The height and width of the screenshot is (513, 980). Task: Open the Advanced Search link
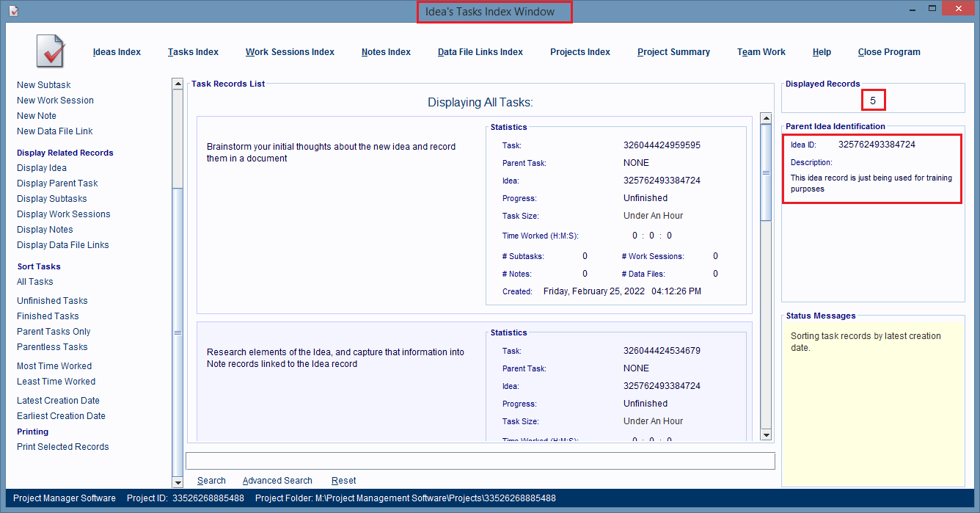pos(277,481)
